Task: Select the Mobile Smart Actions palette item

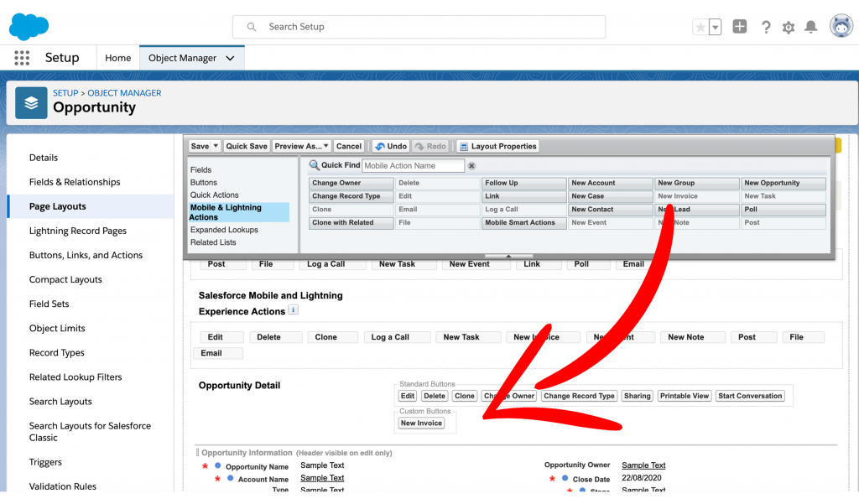Action: [x=523, y=222]
